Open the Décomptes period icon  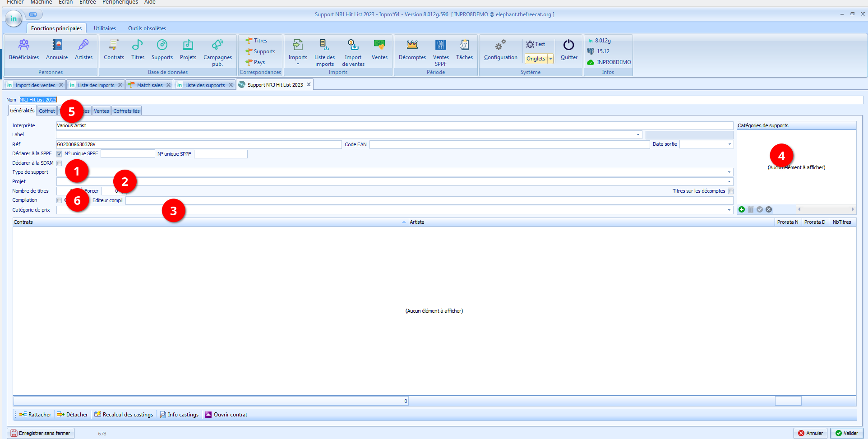tap(412, 49)
